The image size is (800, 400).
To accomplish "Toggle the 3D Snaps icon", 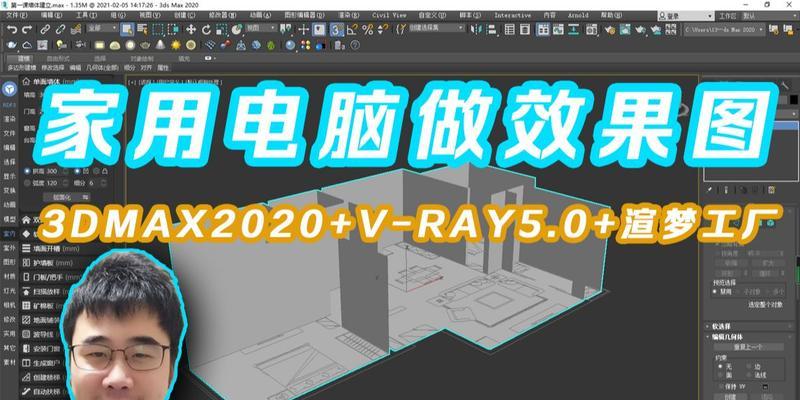I will (336, 30).
